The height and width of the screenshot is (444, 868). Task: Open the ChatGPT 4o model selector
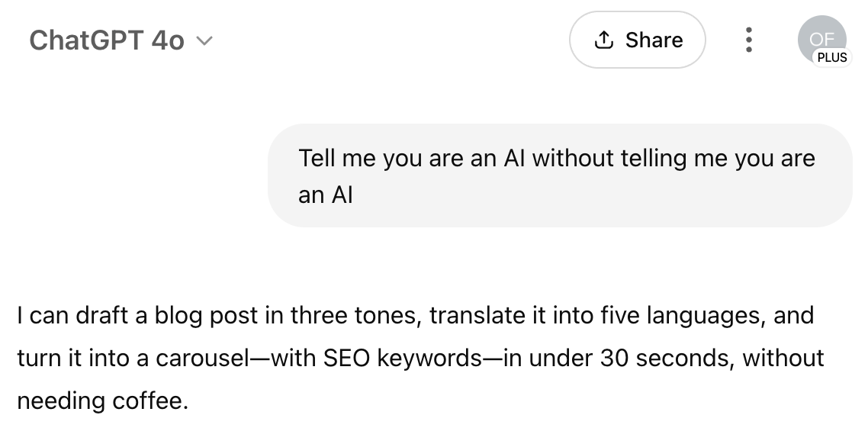[121, 40]
